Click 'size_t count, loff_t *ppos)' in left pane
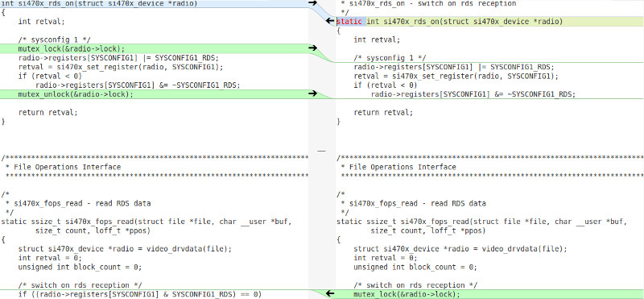The height and width of the screenshot is (299, 644). click(x=93, y=230)
